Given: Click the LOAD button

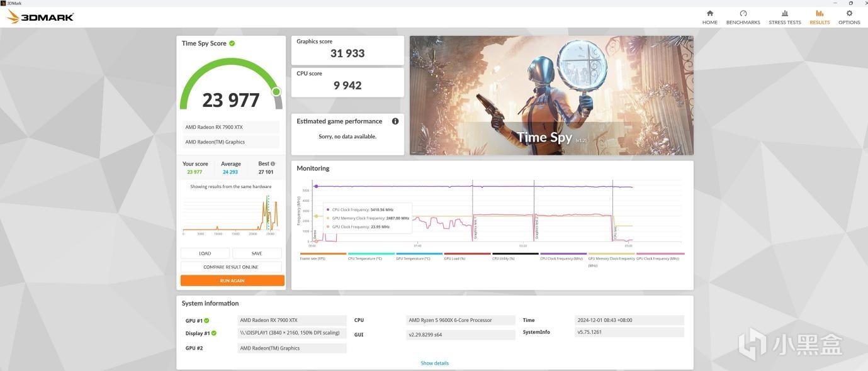Looking at the screenshot, I should (x=205, y=253).
